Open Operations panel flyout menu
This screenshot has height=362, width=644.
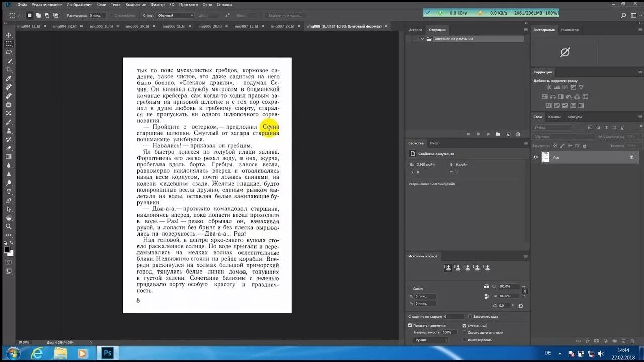point(526,30)
